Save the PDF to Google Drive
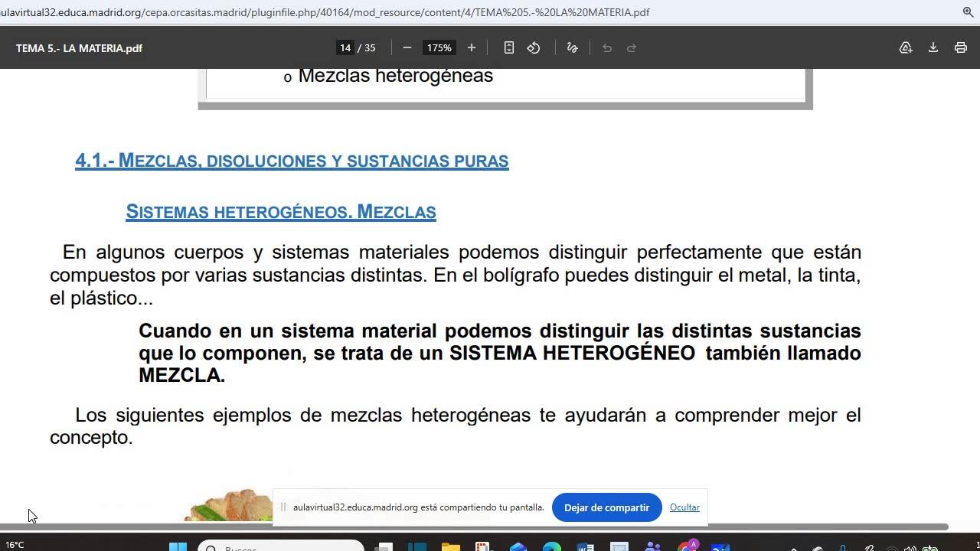This screenshot has height=551, width=980. 906,47
